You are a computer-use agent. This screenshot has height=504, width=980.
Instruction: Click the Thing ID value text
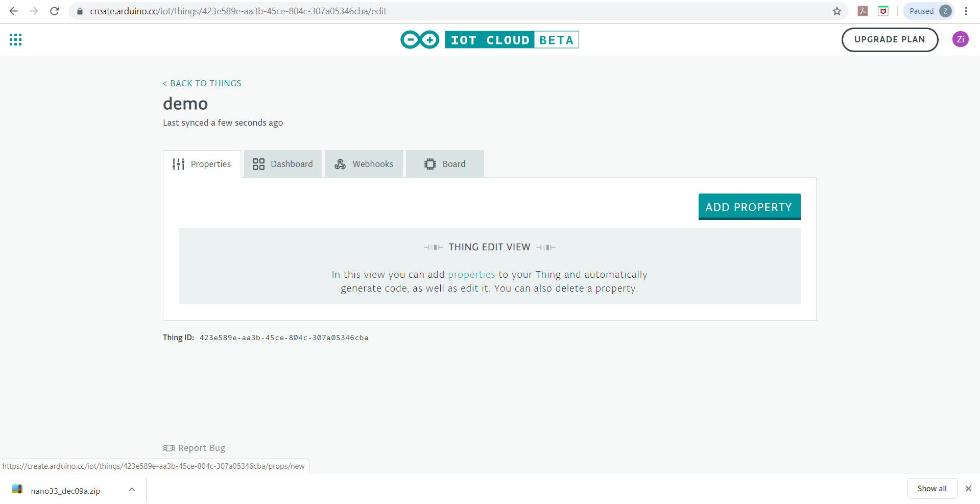(x=284, y=338)
